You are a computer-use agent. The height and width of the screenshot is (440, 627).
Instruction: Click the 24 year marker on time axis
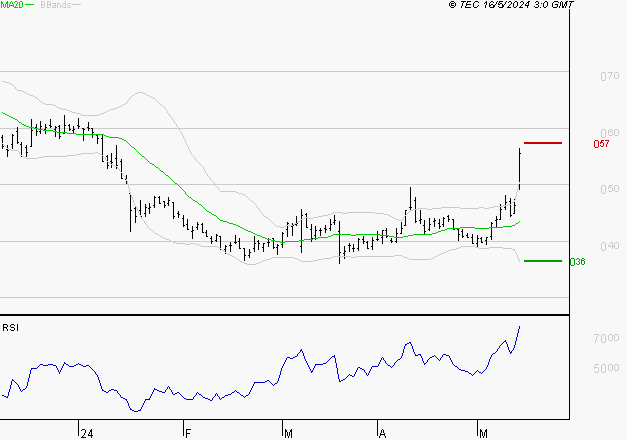(x=87, y=434)
